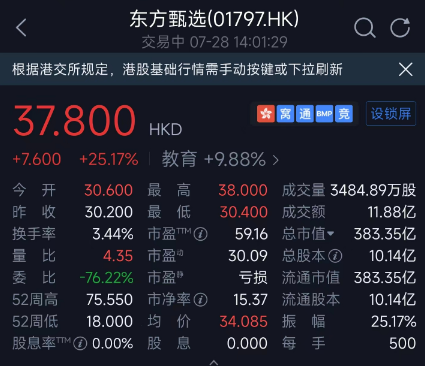Viewport: 425px width, 366px height.
Task: Dismiss the HKEX refresh notice banner
Action: coord(406,69)
